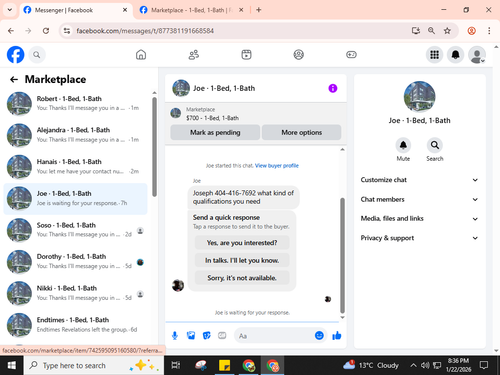Open the Nikki - 1-Bed, 1-Bath conversation

point(75,293)
